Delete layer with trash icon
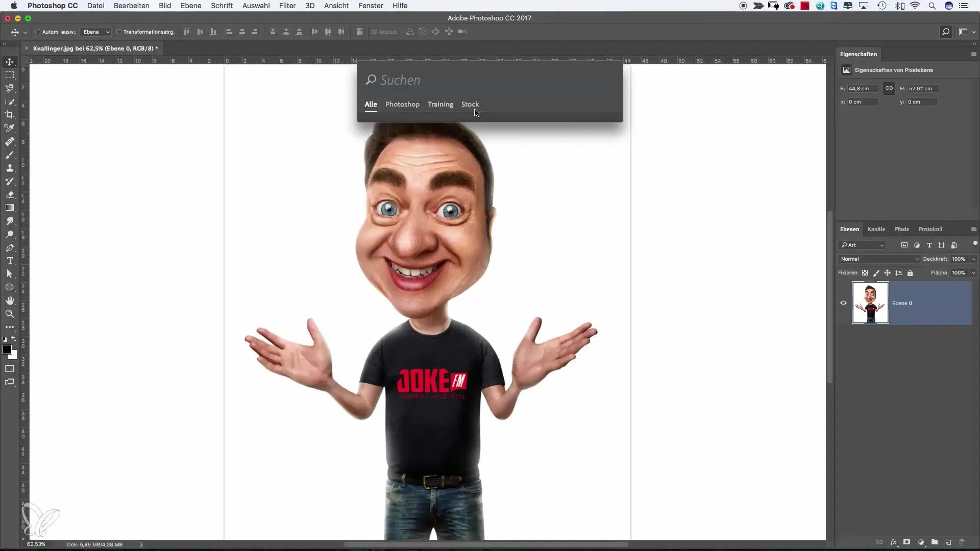 [x=962, y=542]
